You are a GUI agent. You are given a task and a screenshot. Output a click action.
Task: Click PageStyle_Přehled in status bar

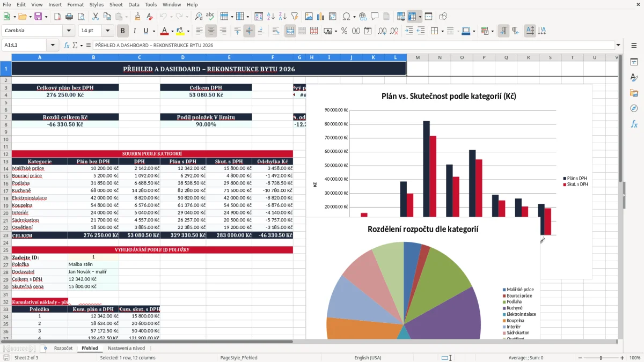tap(239, 358)
